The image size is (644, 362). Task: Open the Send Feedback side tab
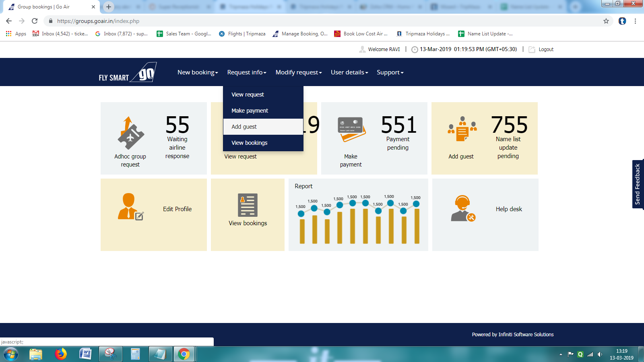(638, 184)
